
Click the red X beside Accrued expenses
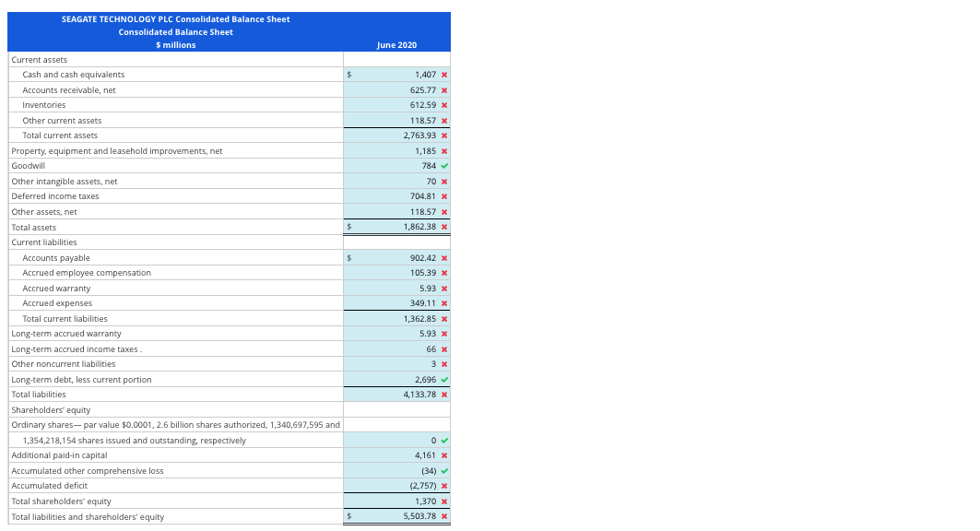click(444, 303)
